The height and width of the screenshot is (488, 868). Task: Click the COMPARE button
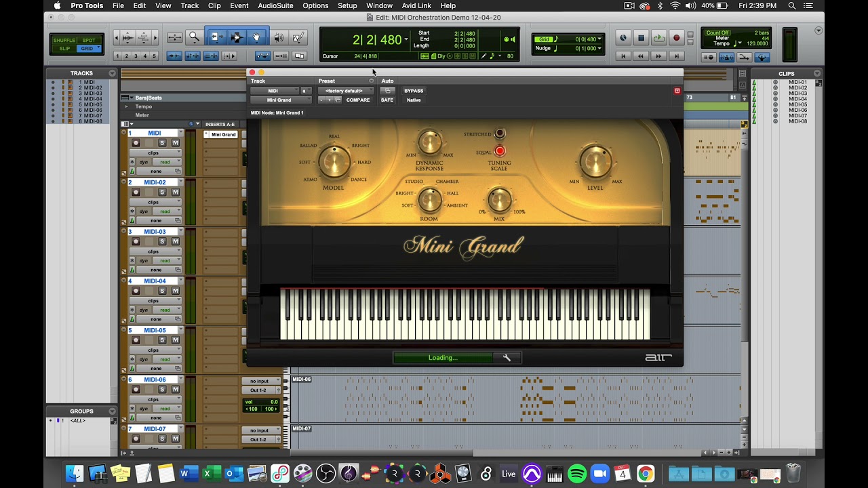point(358,100)
